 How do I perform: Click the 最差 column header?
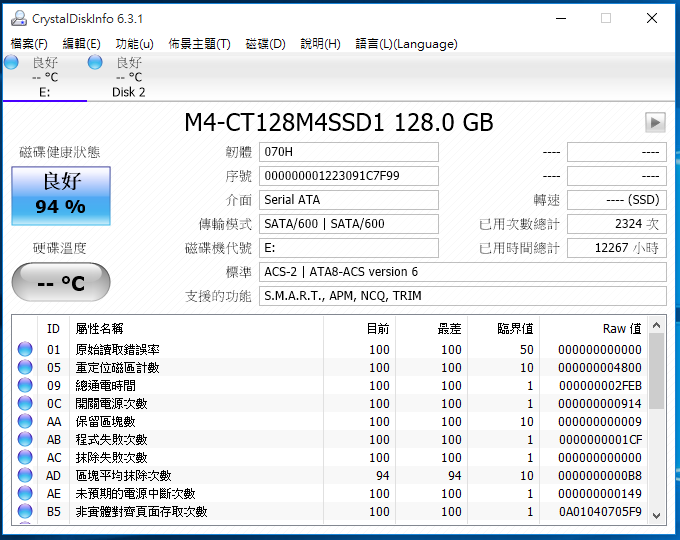[432, 329]
